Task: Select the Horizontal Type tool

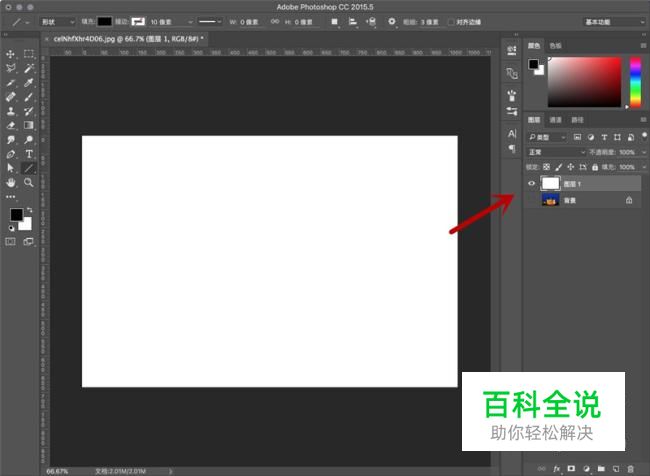Action: point(29,154)
